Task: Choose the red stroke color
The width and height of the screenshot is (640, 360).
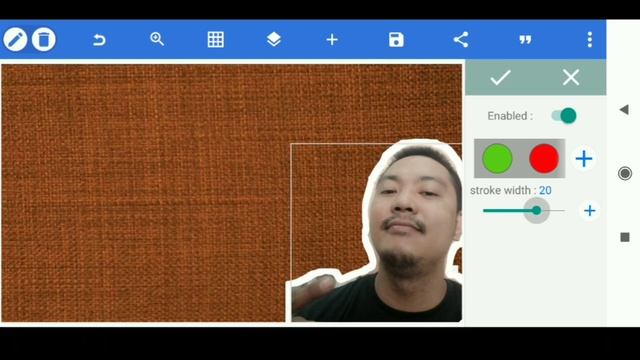Action: pos(544,158)
